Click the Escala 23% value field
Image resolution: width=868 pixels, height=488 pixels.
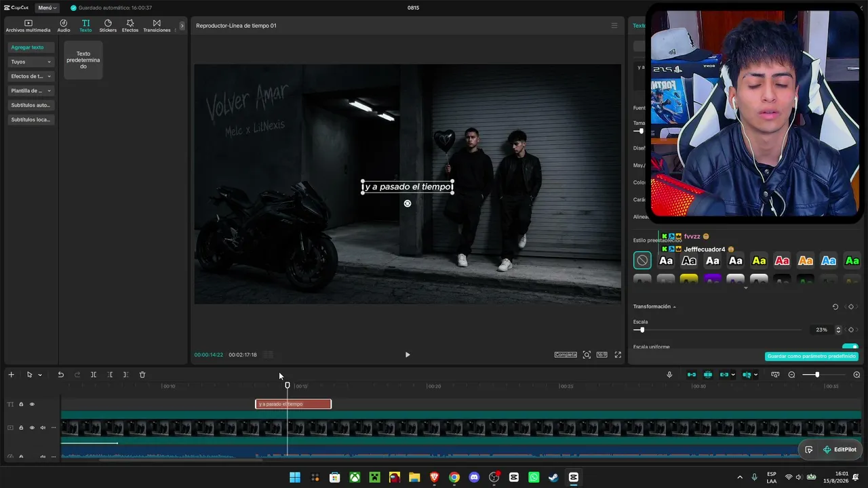(x=822, y=330)
